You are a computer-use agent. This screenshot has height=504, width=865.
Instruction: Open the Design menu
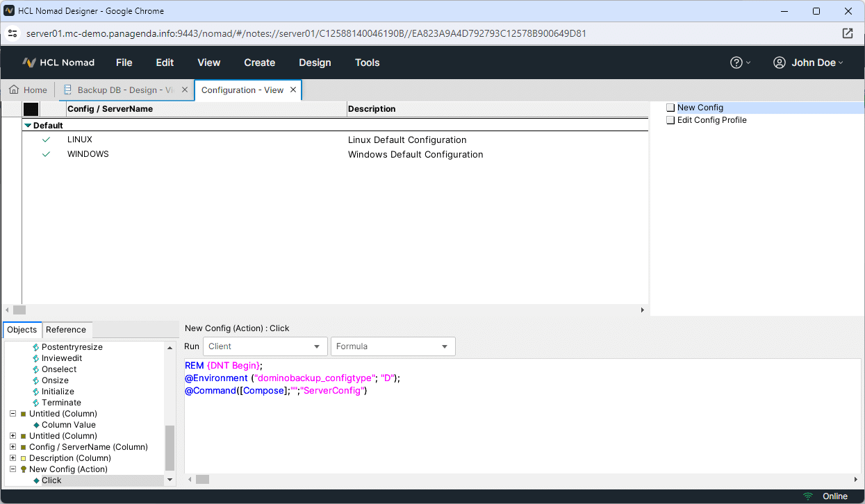315,62
